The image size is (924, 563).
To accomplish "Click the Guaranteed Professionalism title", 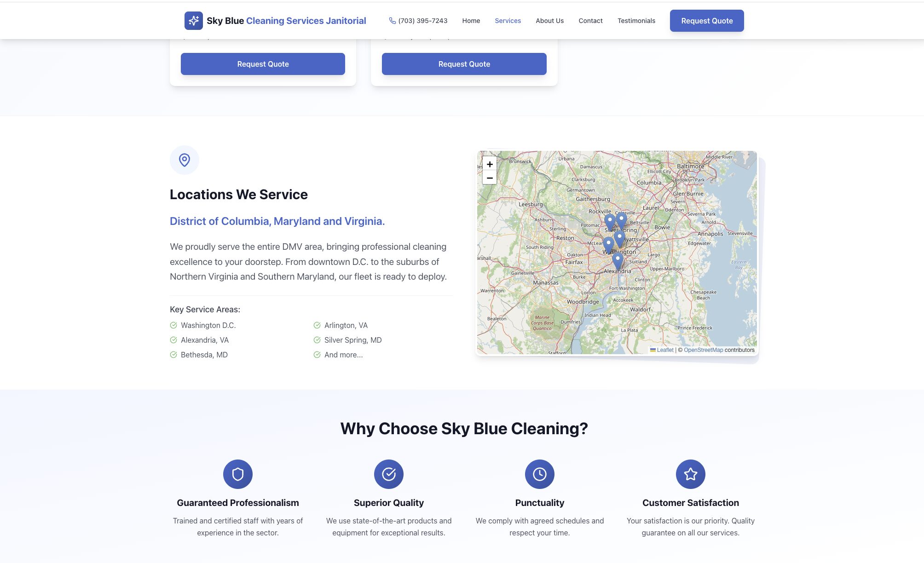I will click(238, 503).
